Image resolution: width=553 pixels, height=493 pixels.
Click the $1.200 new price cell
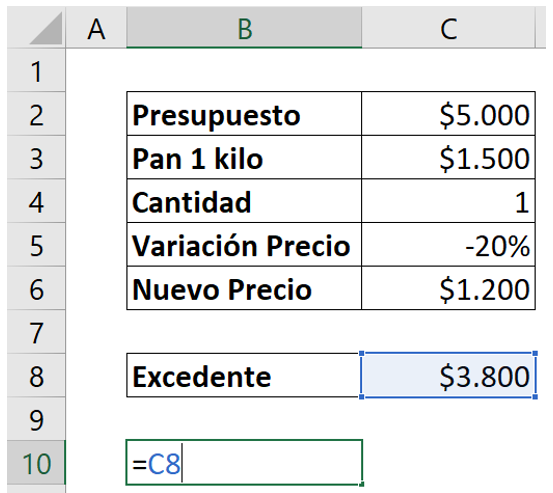[448, 288]
